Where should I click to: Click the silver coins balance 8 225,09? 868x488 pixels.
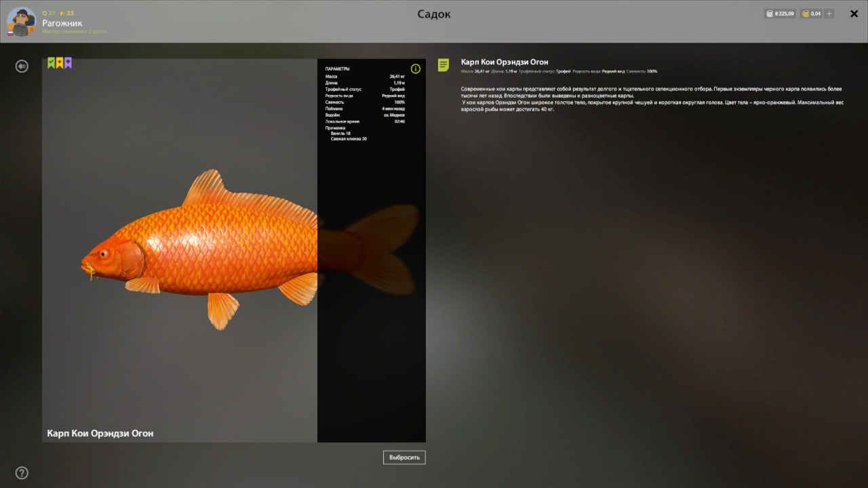(x=779, y=14)
